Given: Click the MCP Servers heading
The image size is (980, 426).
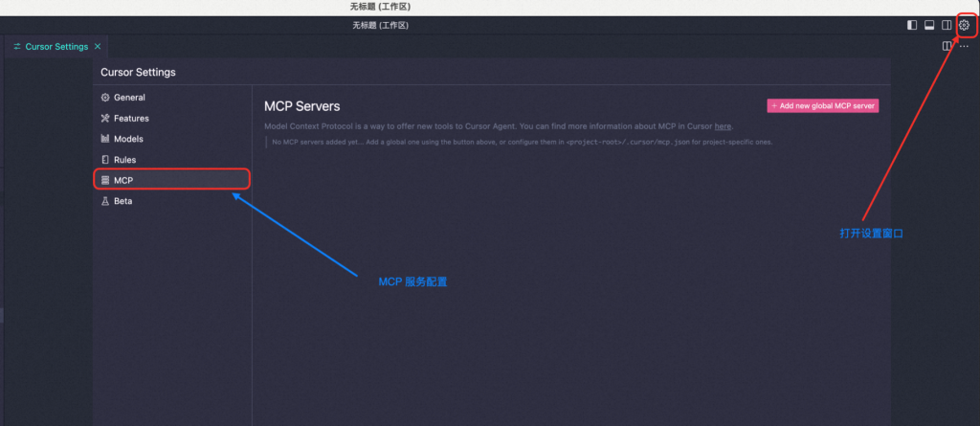Looking at the screenshot, I should coord(302,106).
